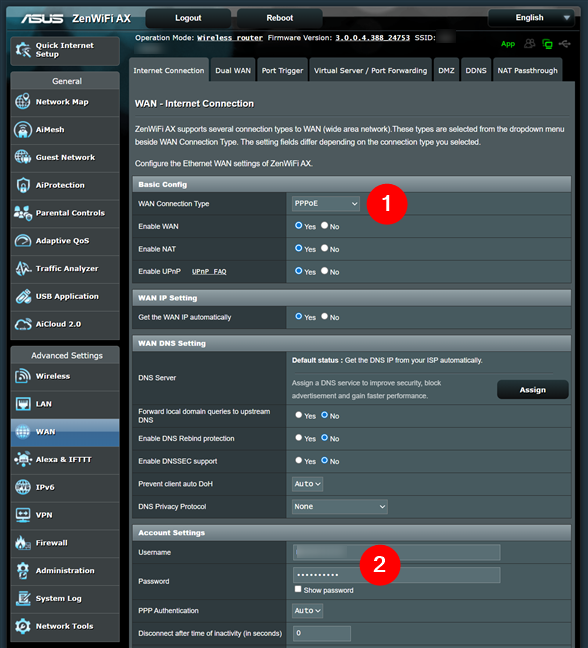Click firmware version 3.0.0.4.388_24753 link
The height and width of the screenshot is (648, 588).
(x=372, y=38)
